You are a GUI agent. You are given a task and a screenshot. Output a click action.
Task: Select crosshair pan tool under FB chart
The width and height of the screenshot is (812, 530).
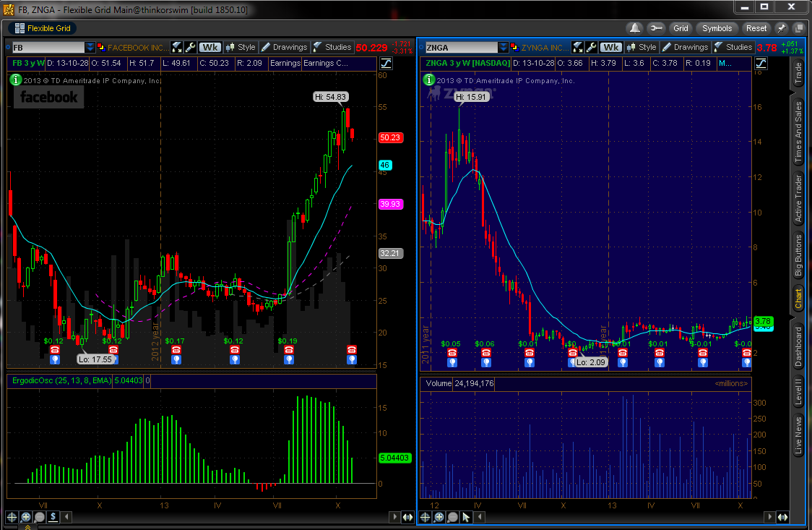coord(12,516)
